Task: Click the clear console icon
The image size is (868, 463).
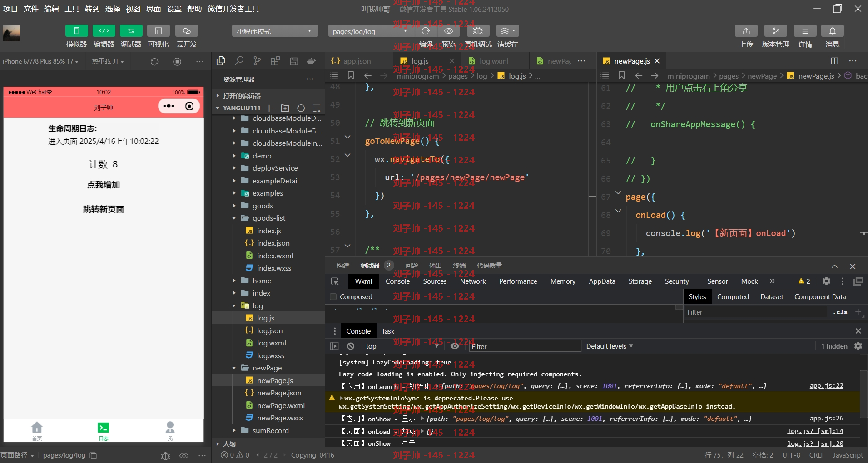Action: click(x=351, y=346)
